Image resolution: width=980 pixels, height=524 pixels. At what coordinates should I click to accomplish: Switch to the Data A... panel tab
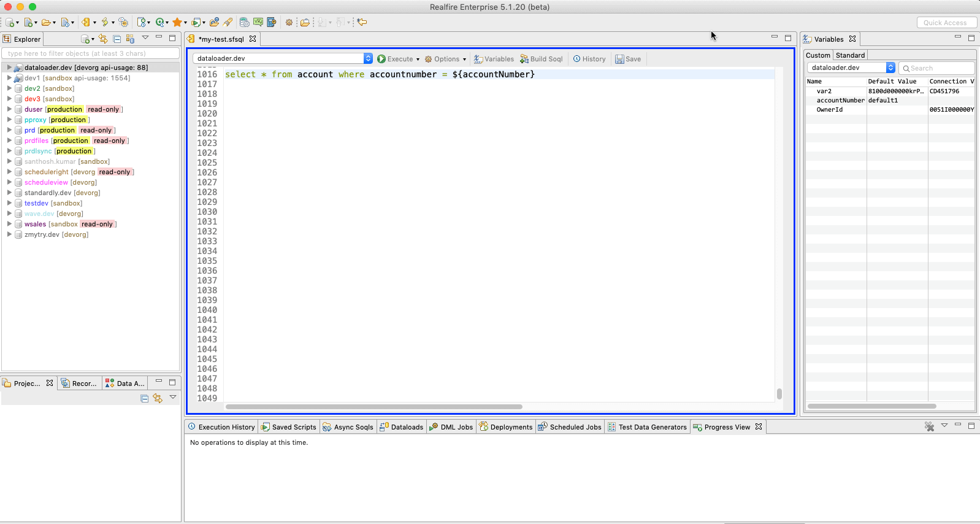126,383
